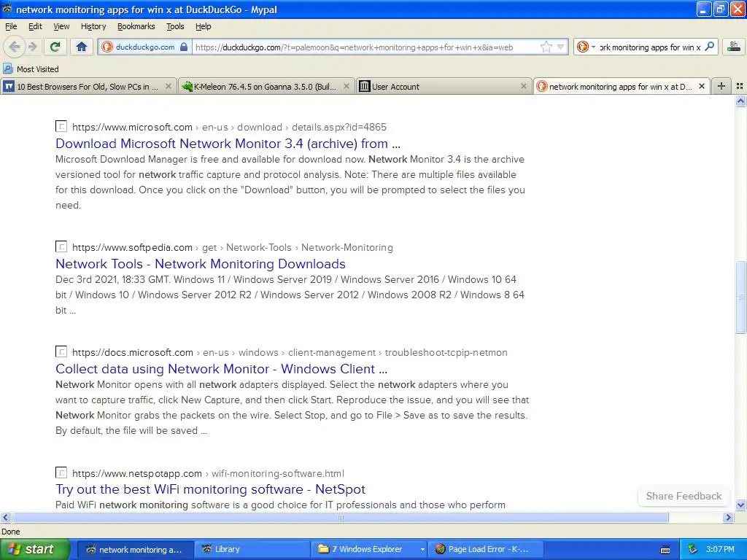The width and height of the screenshot is (747, 560).
Task: Click the search magnifier icon
Action: coord(709,47)
